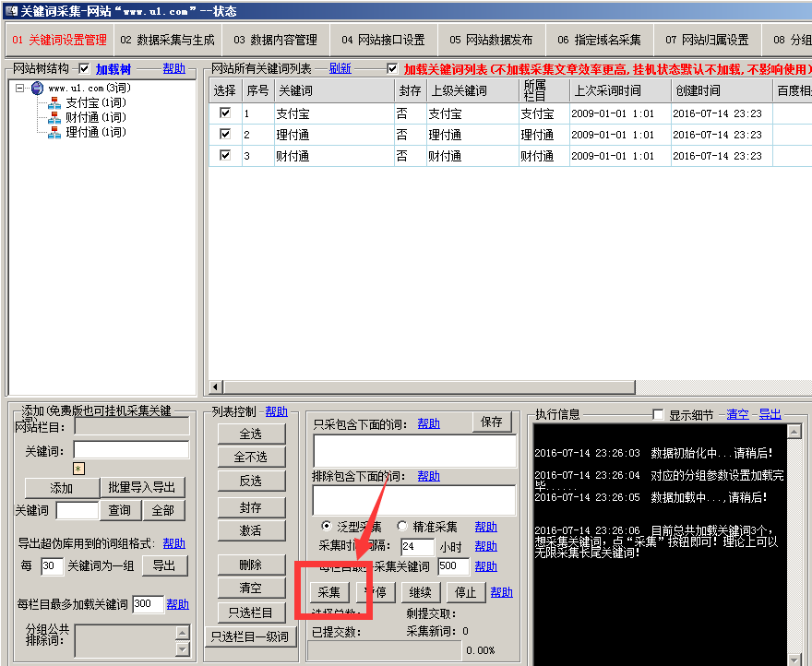Select the 泛型采集 radio button
This screenshot has width=812, height=666.
[327, 526]
